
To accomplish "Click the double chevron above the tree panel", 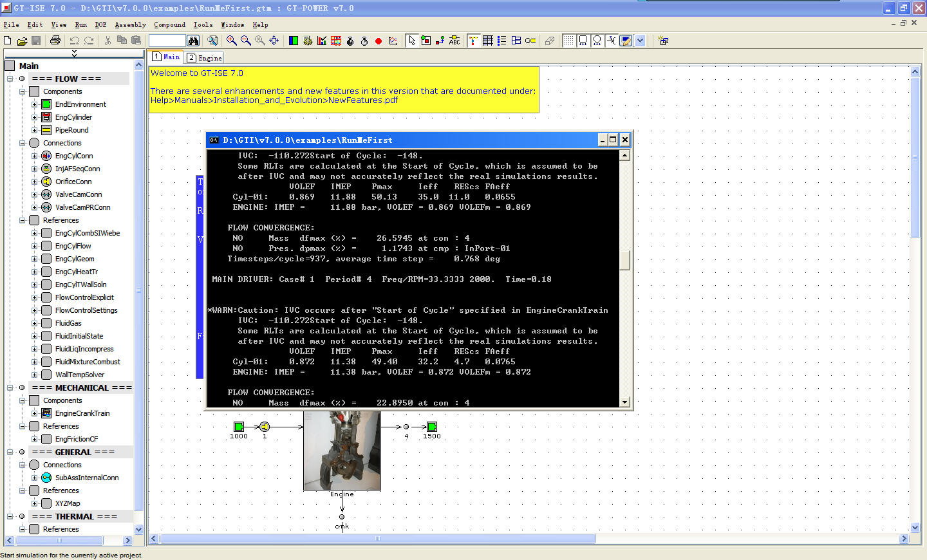I will (x=73, y=53).
